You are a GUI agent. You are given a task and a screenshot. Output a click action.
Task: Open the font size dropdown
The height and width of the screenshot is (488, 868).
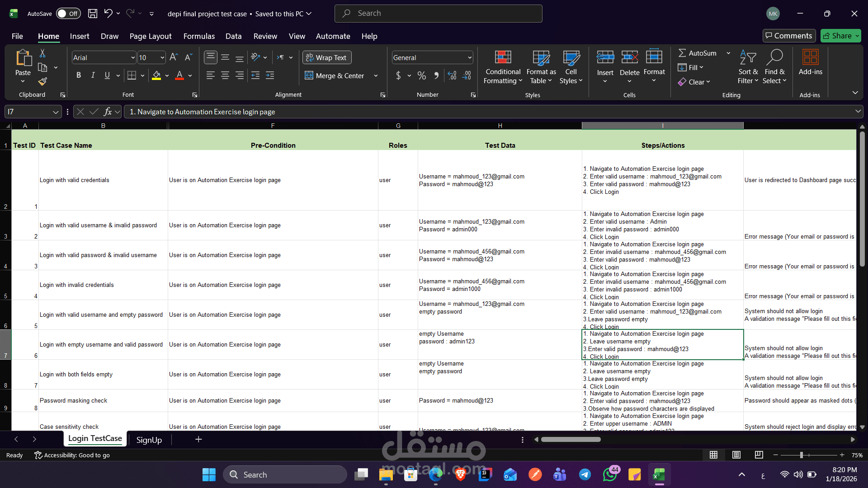click(162, 57)
